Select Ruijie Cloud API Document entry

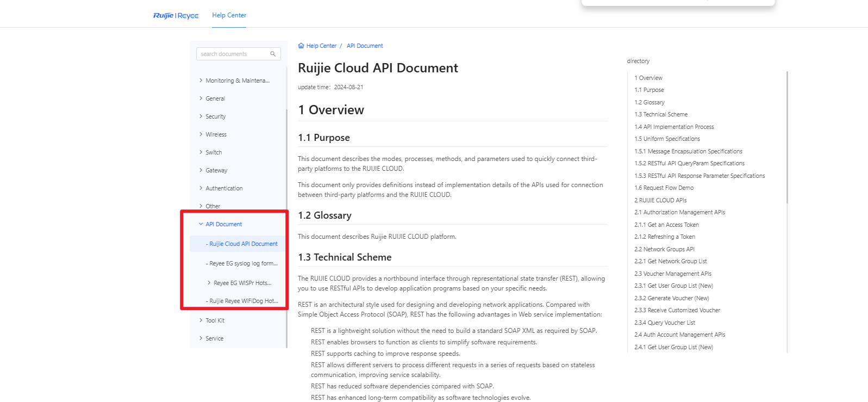[x=243, y=244]
